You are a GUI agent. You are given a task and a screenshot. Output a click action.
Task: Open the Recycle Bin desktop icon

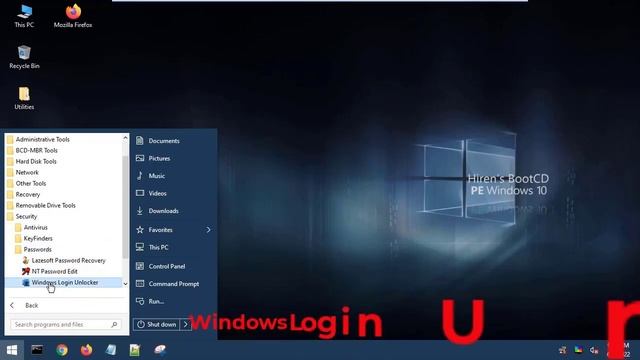click(x=24, y=57)
